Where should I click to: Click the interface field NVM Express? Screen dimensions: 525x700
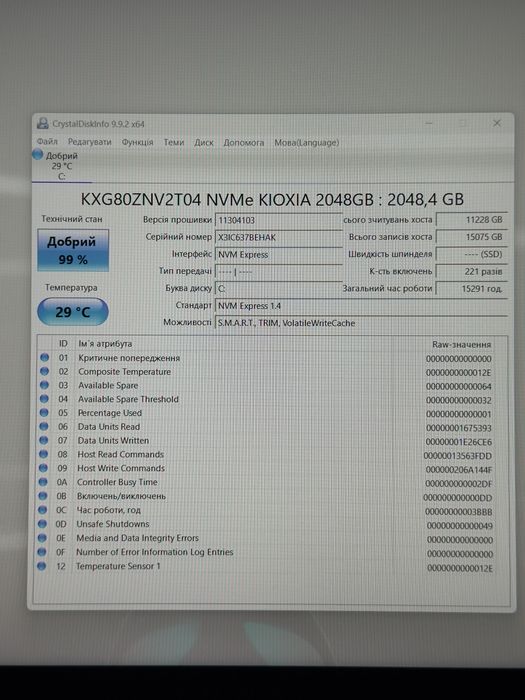279,254
